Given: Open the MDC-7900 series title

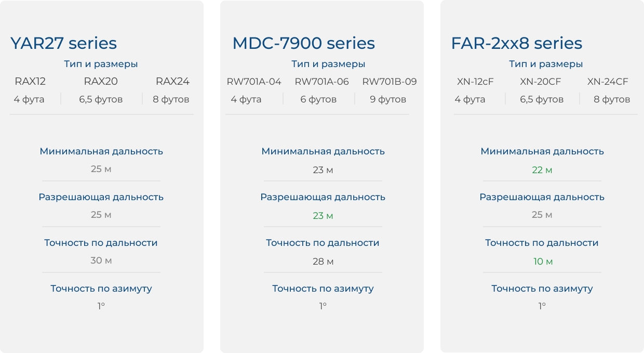Looking at the screenshot, I should click(303, 43).
